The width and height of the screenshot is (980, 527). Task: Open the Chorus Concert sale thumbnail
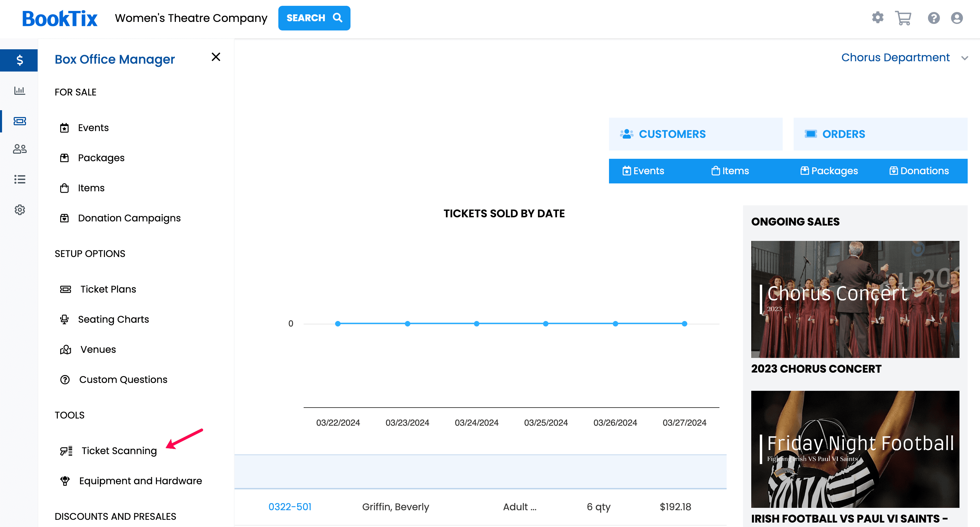pos(855,299)
